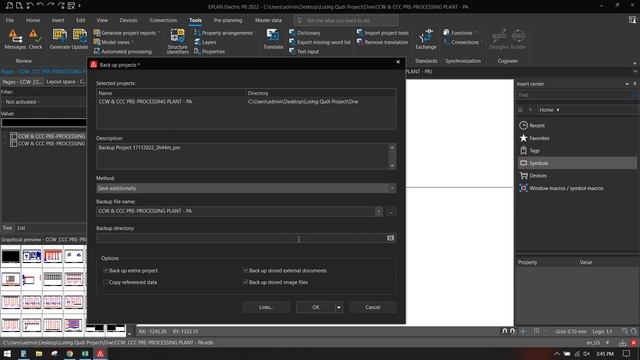
Task: Select Import project texts
Action: click(382, 33)
